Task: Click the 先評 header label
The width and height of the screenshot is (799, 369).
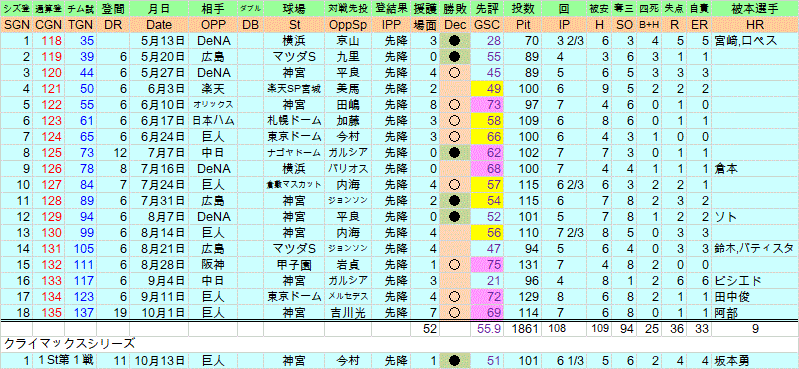Action: (488, 9)
